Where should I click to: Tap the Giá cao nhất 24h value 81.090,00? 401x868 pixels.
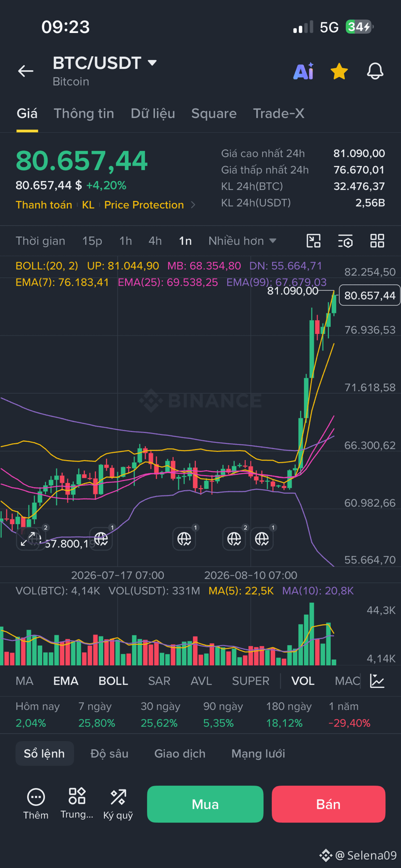point(359,154)
